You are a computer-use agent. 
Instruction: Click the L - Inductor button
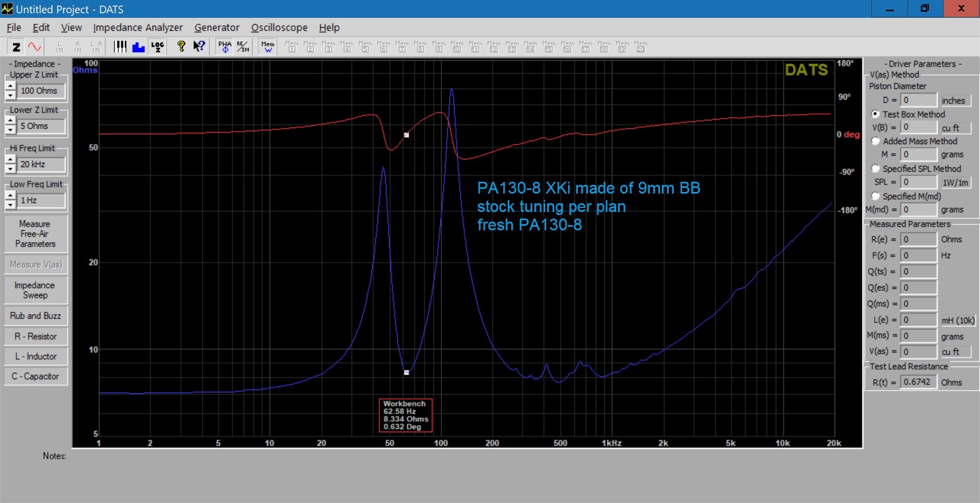pyautogui.click(x=35, y=356)
